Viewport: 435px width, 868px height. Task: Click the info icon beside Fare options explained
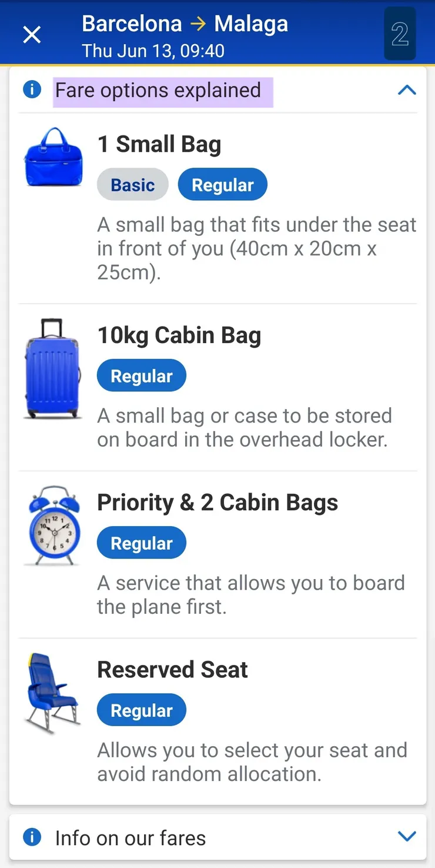32,90
